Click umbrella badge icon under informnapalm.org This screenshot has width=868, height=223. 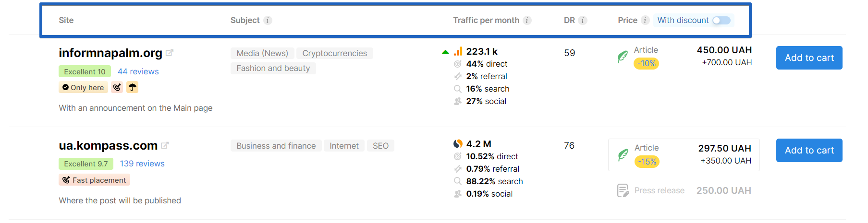click(132, 87)
